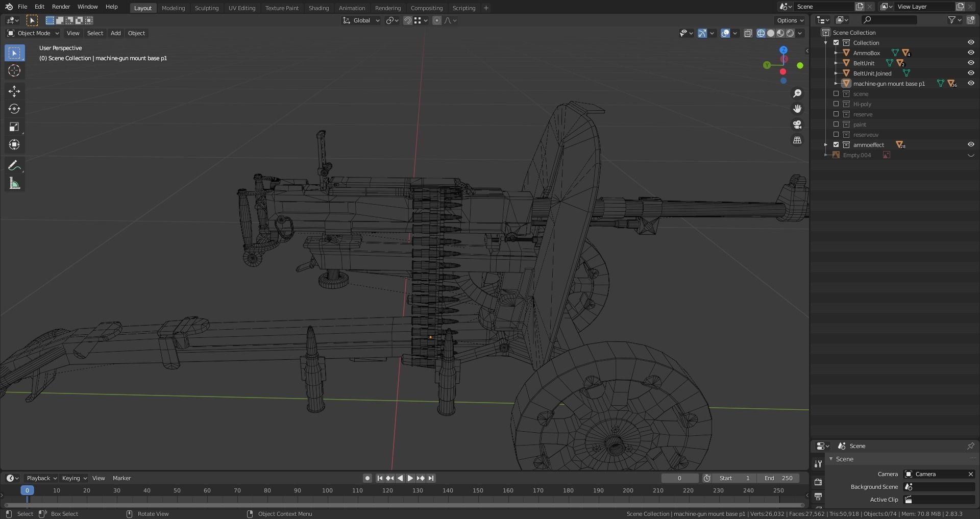Open the Options dropdown
Screen dimensions: 980x519
coord(790,20)
